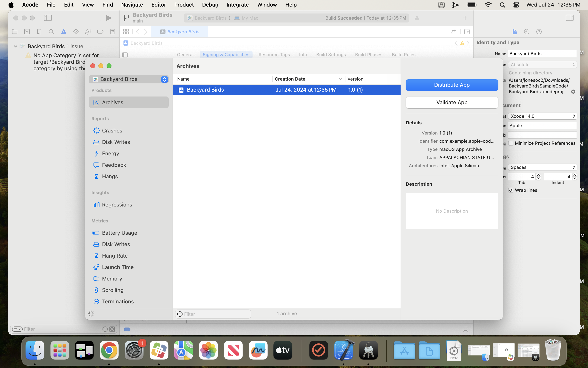
Task: Click the Creation Date sort chevron
Action: [x=340, y=79]
